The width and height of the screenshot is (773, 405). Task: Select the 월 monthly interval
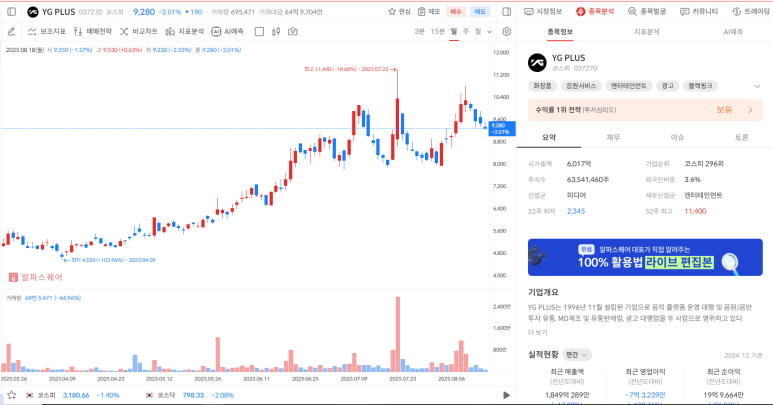[478, 32]
